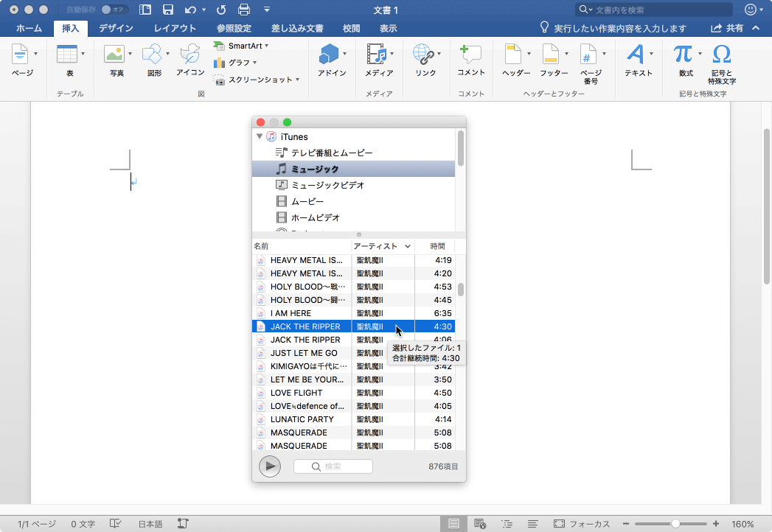Click the Artist (アーティスト) column sort chevron
Image resolution: width=772 pixels, height=532 pixels.
click(x=408, y=246)
